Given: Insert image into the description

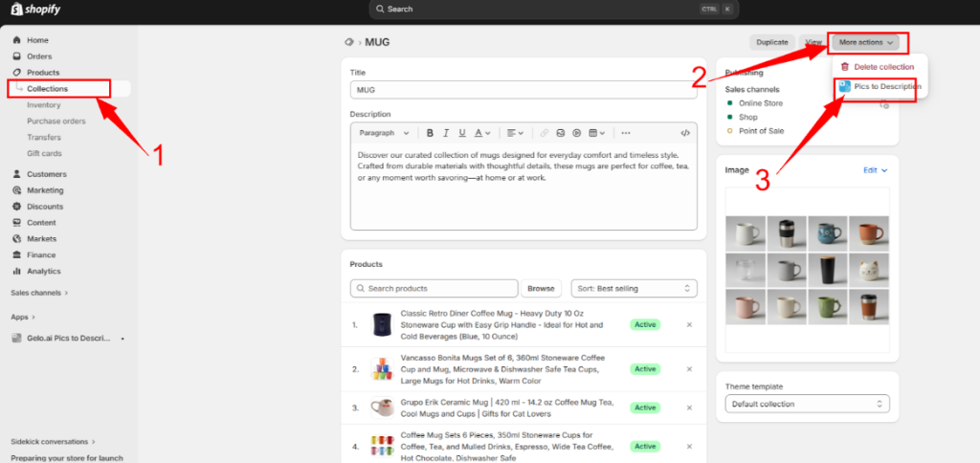Looking at the screenshot, I should point(561,133).
